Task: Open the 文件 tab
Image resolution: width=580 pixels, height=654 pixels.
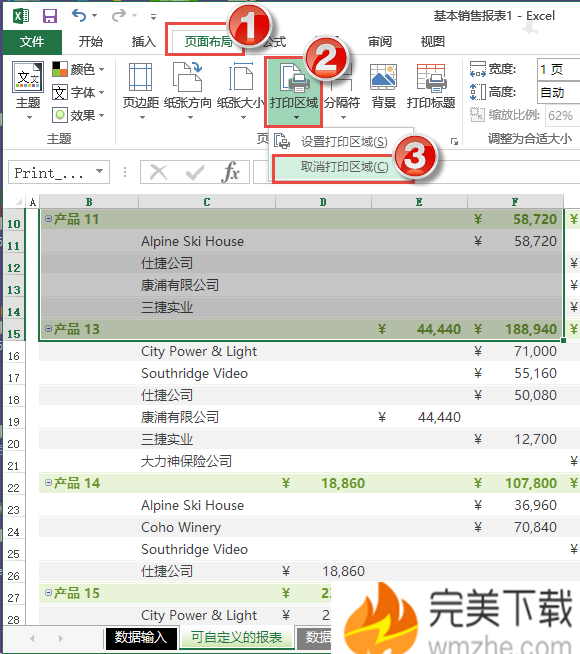Action: [32, 41]
